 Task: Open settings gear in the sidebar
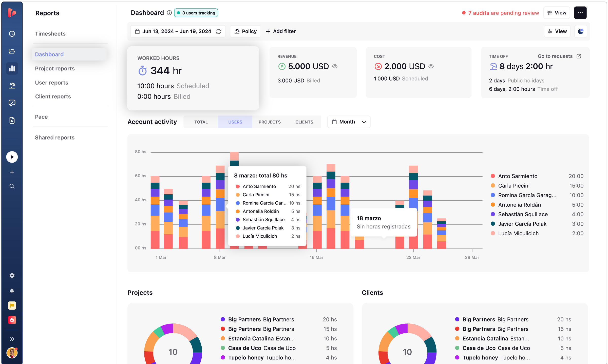tap(12, 275)
